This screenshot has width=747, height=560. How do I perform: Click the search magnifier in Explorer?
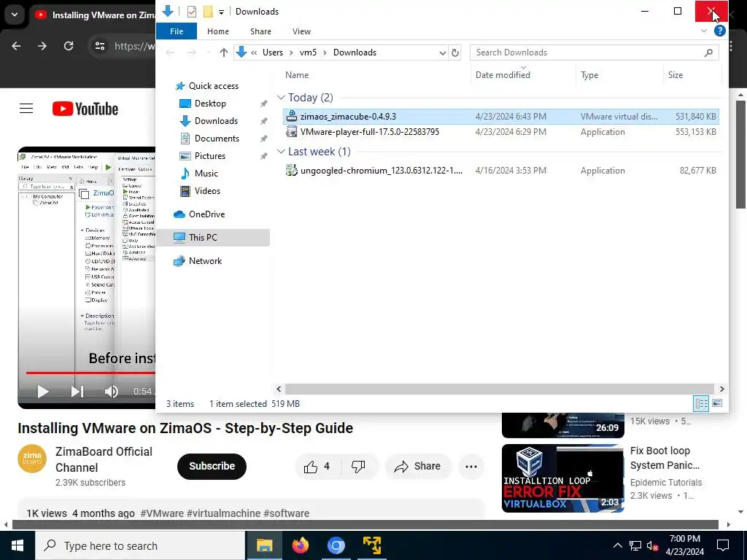coord(708,52)
